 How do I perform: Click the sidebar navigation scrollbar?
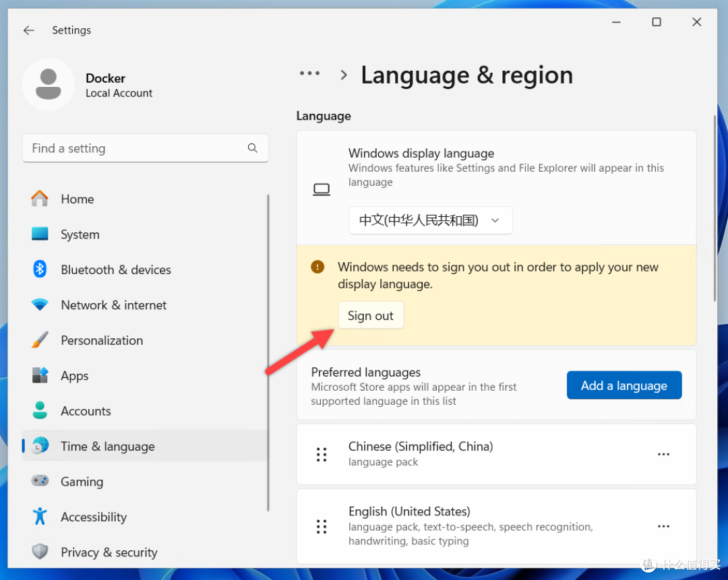tap(268, 352)
